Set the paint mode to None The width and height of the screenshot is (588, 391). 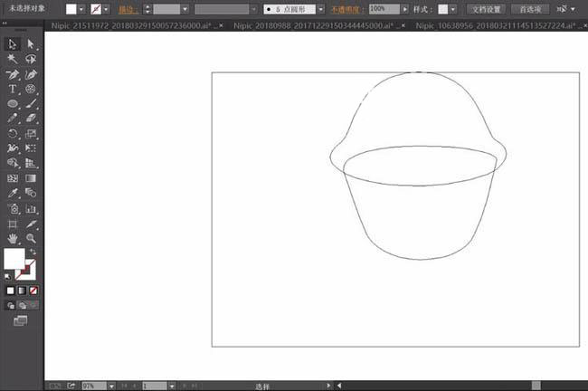(x=33, y=291)
